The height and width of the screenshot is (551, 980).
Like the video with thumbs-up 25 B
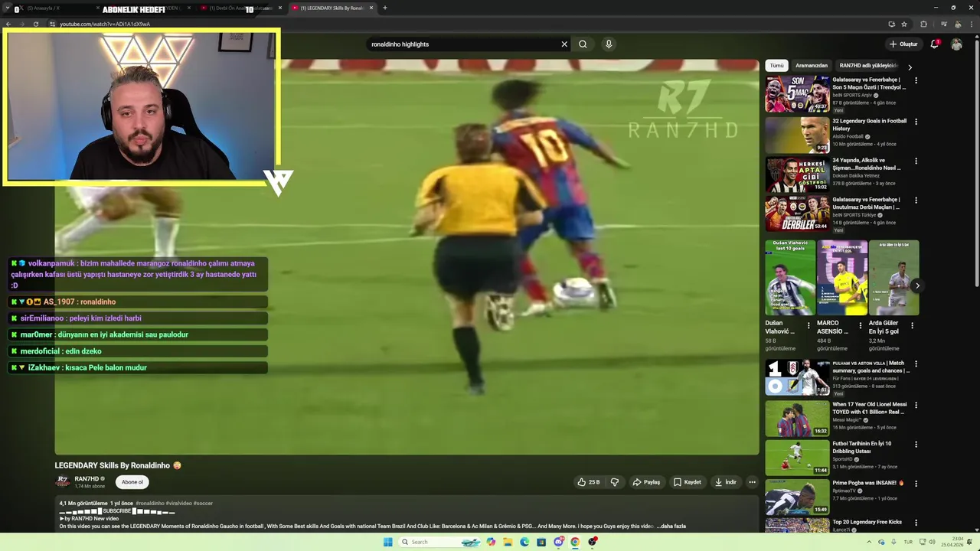click(588, 482)
